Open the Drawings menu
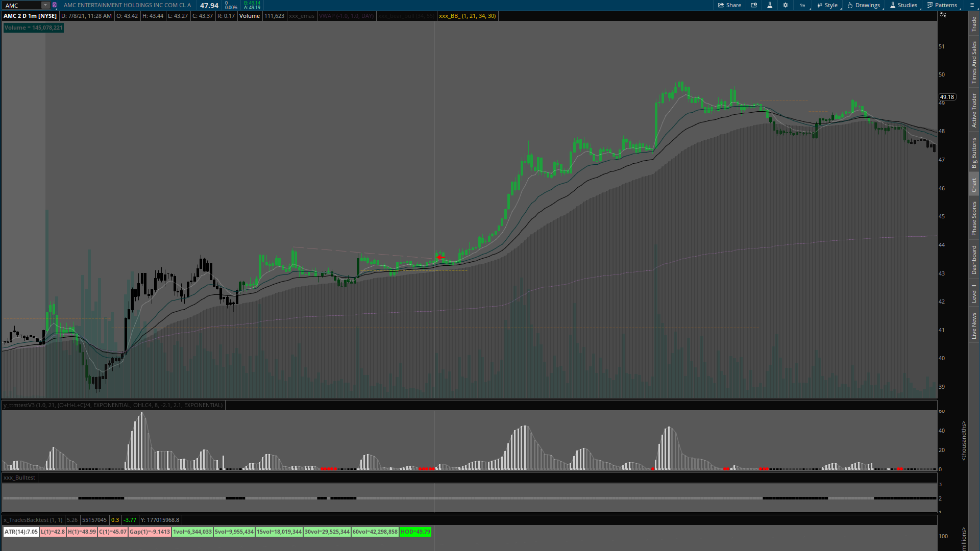 pos(864,5)
